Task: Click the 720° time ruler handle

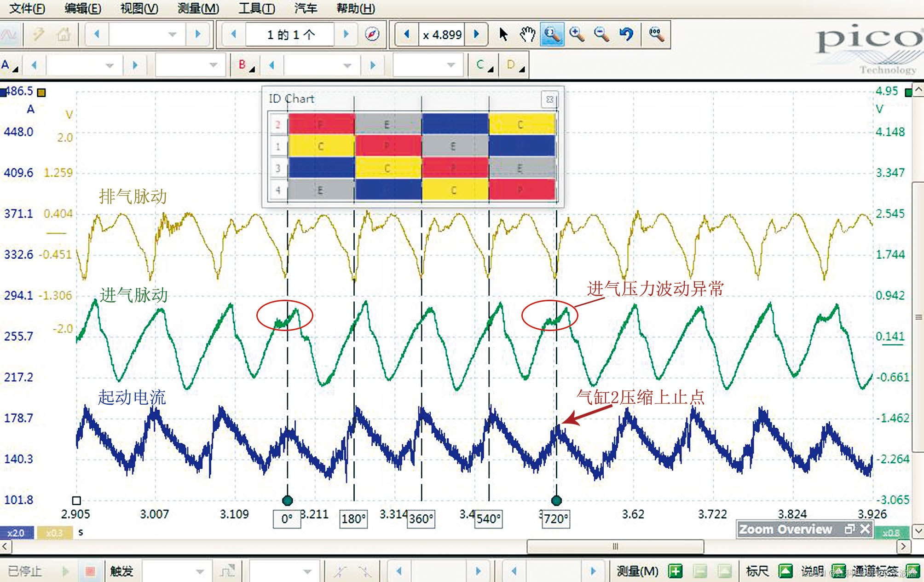Action: coord(556,501)
